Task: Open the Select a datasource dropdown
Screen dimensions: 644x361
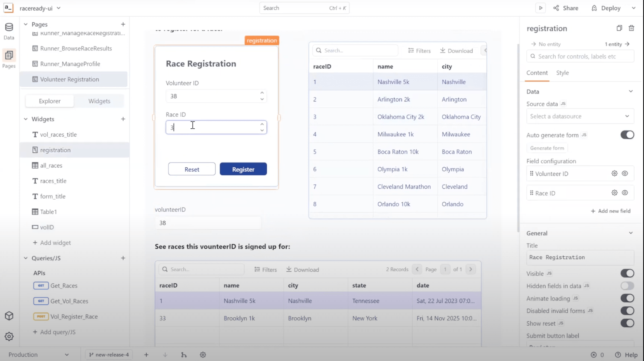Action: click(580, 116)
